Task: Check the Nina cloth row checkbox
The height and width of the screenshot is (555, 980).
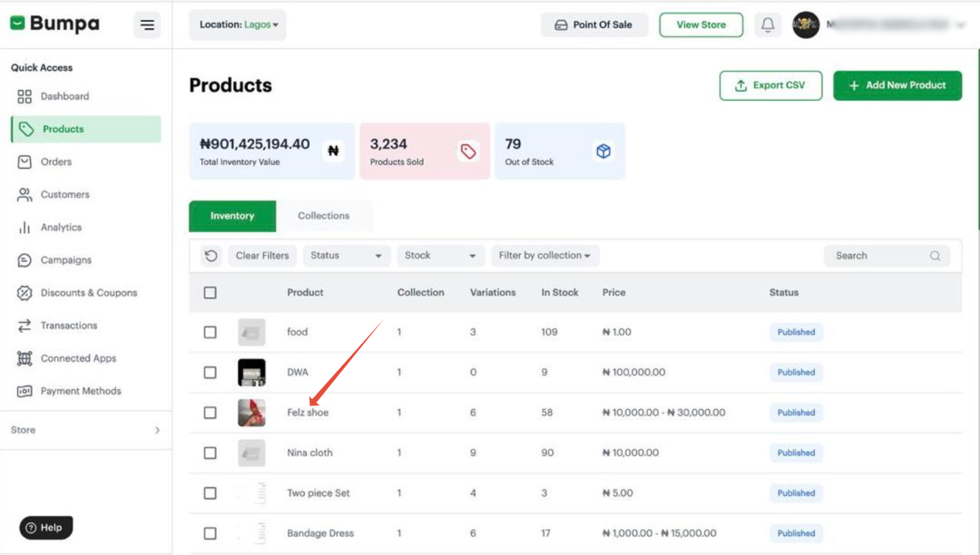Action: [210, 453]
